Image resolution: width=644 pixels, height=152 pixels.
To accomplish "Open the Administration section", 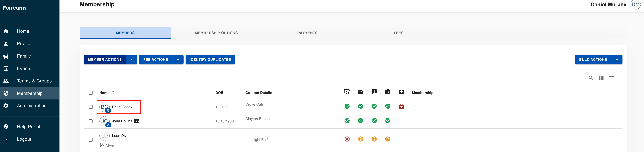I will tap(29, 106).
